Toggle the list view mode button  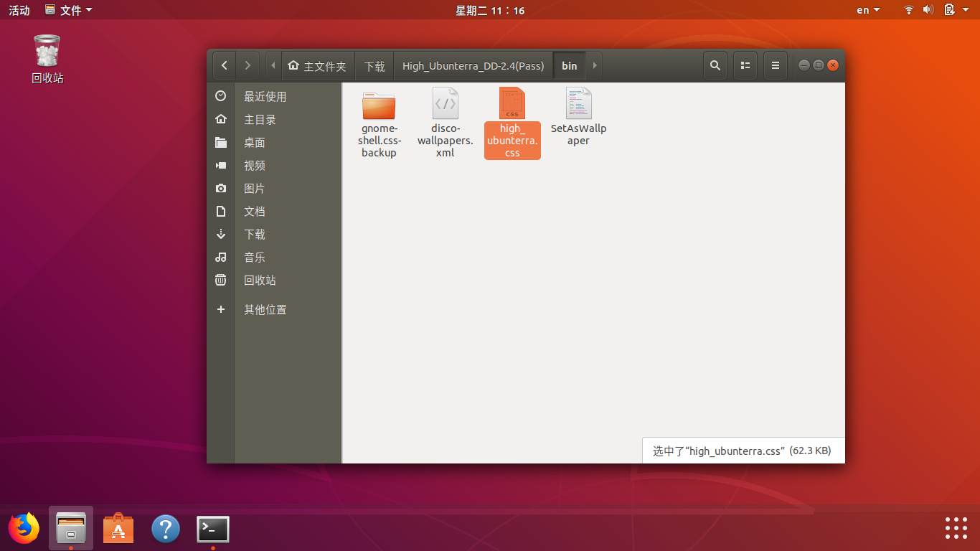(x=745, y=65)
